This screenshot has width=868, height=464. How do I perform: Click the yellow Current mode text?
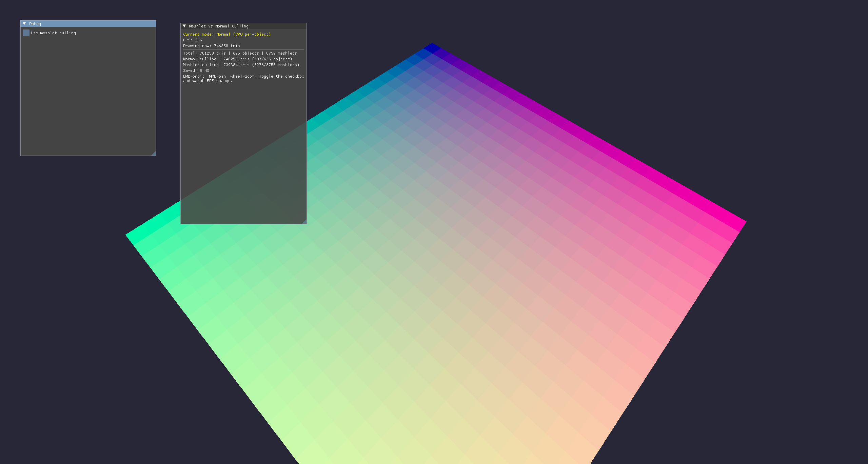(227, 34)
